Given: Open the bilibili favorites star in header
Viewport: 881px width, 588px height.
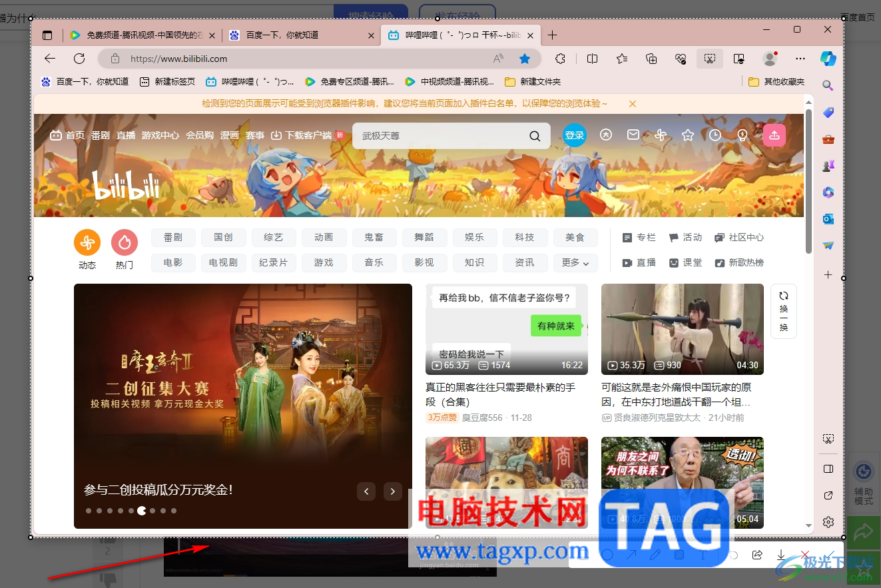Looking at the screenshot, I should 688,135.
